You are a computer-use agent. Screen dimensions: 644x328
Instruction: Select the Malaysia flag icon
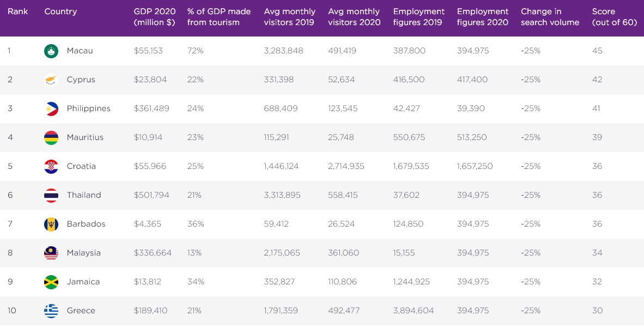51,253
